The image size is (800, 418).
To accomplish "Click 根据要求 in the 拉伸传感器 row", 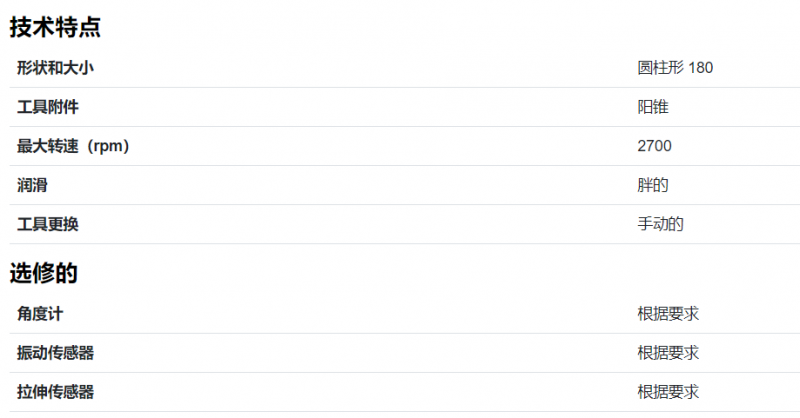I will click(668, 392).
